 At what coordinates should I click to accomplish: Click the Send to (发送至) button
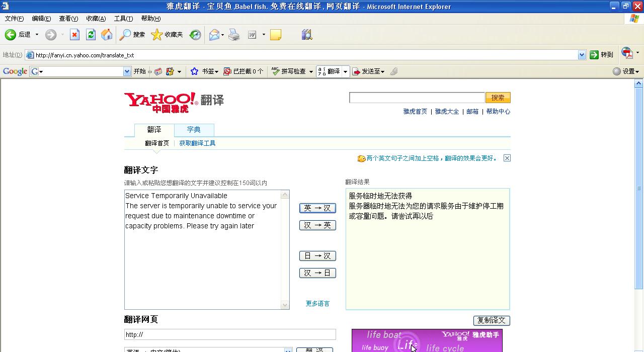368,71
